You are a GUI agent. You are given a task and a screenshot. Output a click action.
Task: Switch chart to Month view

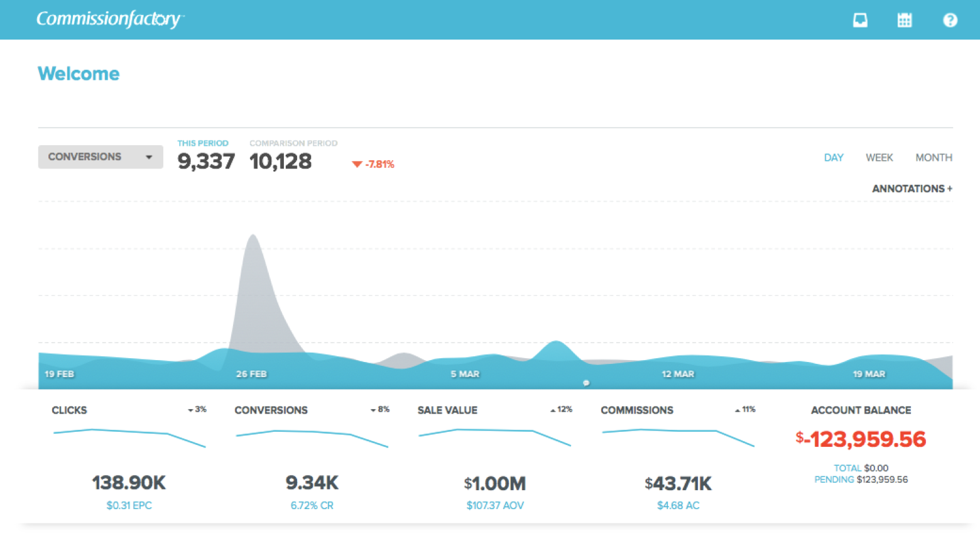(934, 158)
